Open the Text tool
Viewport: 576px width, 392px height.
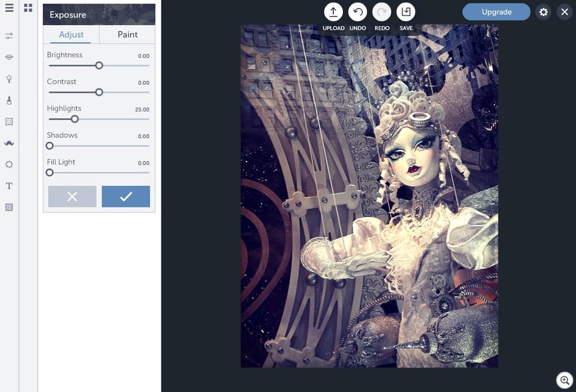[x=9, y=186]
